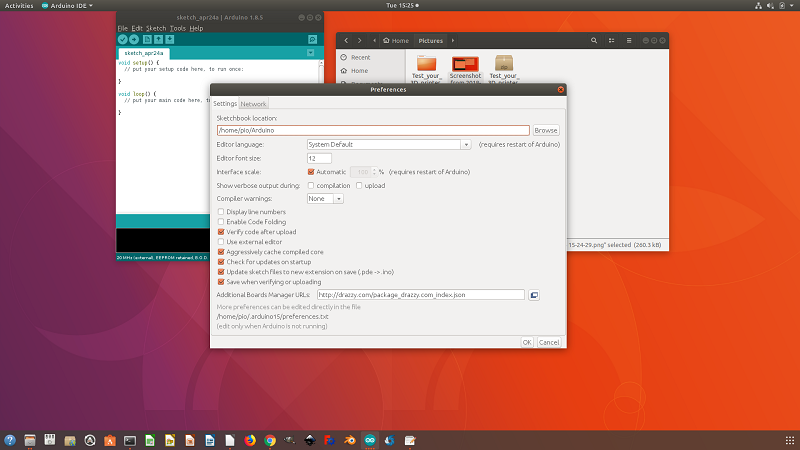
Task: Open the Arduino tab dropdown arrow
Action: pos(310,53)
